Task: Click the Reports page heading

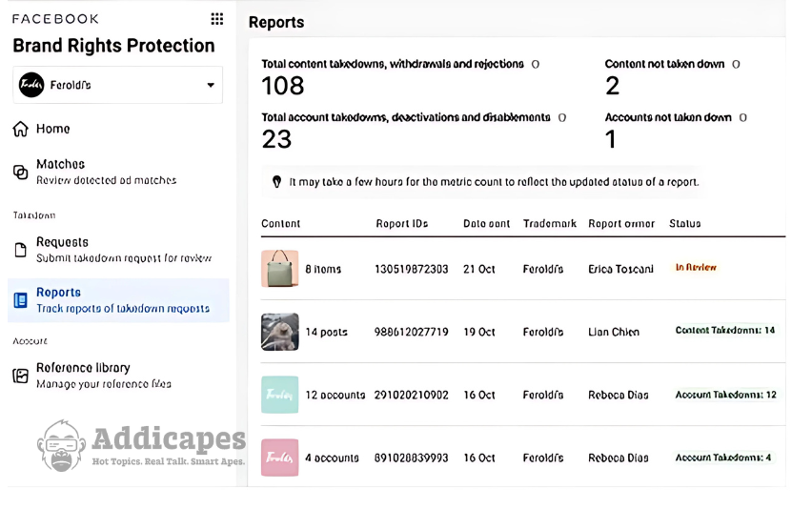Action: [x=276, y=22]
